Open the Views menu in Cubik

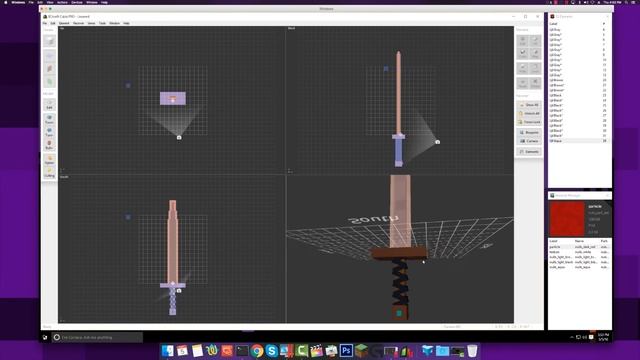tap(91, 23)
